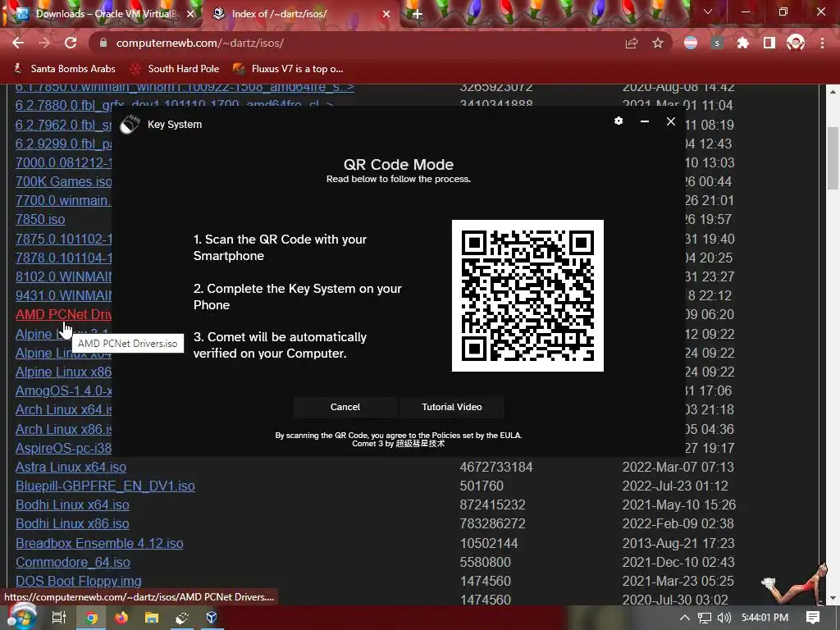The width and height of the screenshot is (840, 630).
Task: Bookmark this page with the star icon
Action: click(658, 43)
